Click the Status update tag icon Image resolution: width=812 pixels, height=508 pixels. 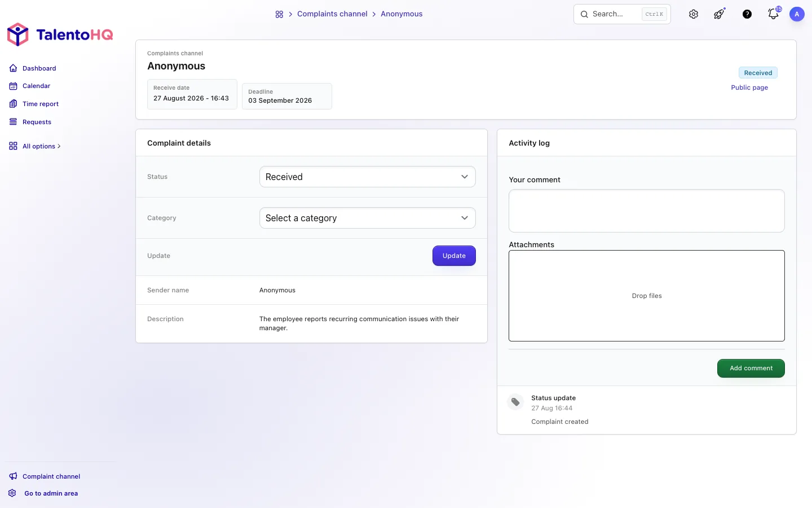[515, 402]
